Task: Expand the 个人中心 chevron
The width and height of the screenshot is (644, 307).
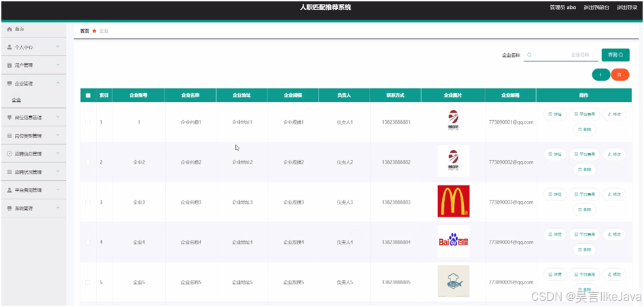Action: tap(58, 47)
